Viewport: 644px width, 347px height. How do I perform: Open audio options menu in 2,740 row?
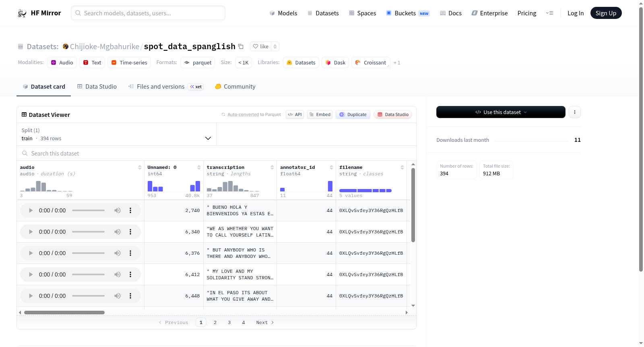[130, 210]
